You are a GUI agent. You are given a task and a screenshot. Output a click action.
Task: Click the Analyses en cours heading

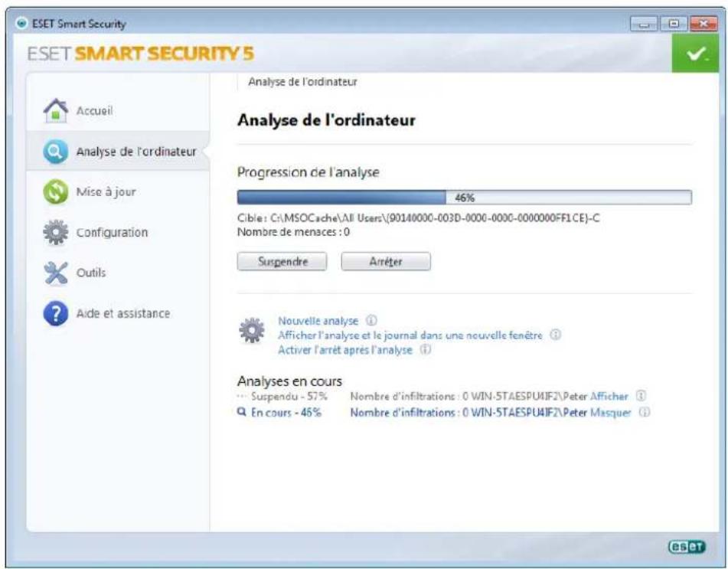[x=289, y=381]
